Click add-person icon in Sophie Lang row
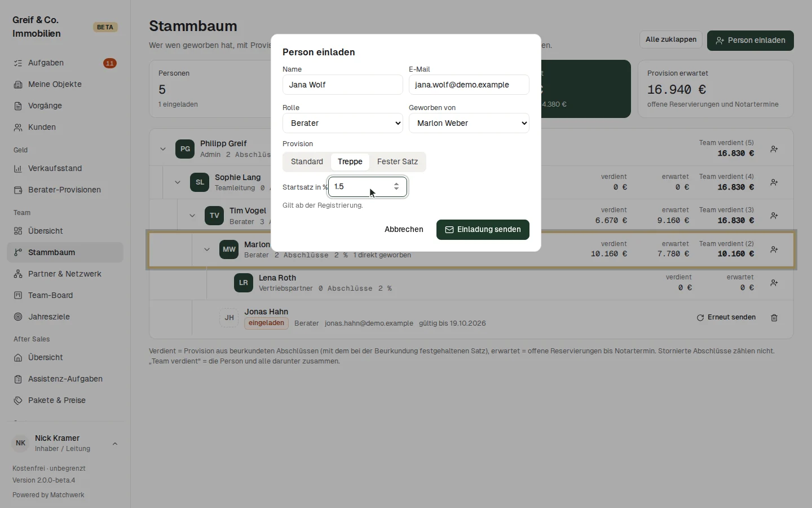812x508 pixels. click(x=774, y=182)
